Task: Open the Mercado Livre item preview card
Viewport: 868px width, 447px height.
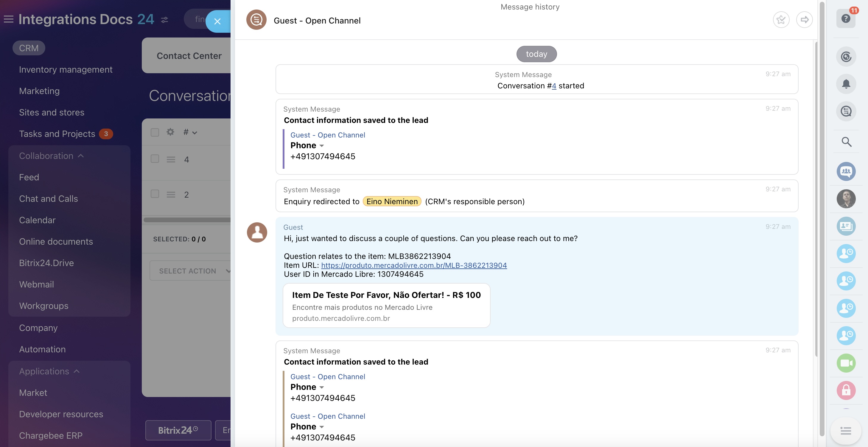Action: coord(386,306)
